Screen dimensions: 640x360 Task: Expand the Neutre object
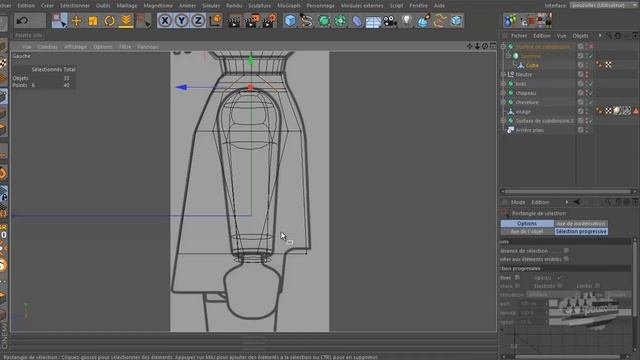[x=503, y=74]
